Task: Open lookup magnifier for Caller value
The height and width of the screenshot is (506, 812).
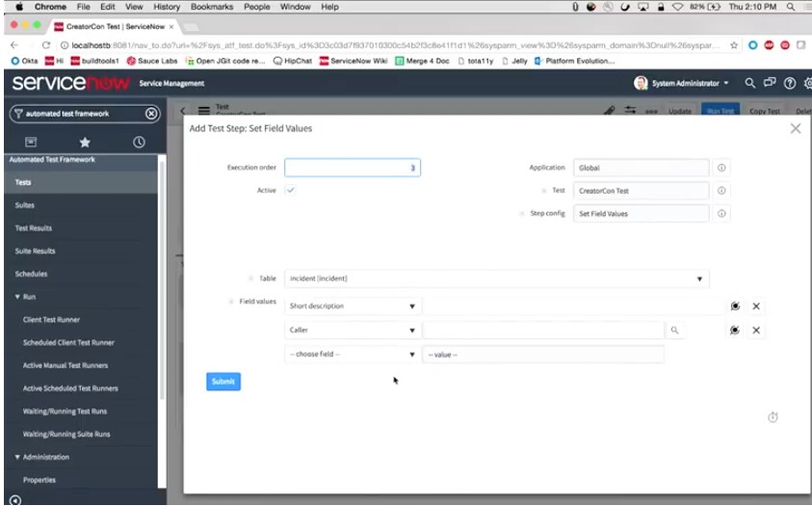Action: [x=674, y=331]
